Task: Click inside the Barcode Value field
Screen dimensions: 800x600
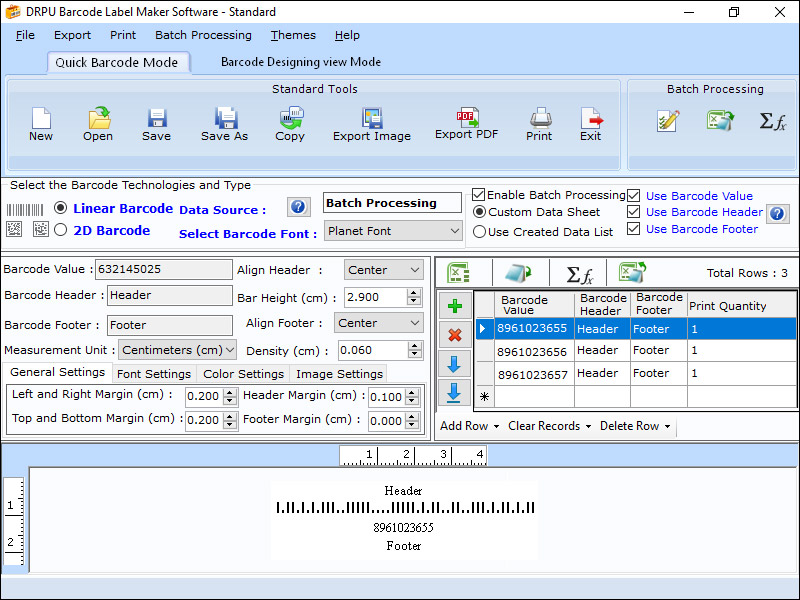Action: (164, 269)
